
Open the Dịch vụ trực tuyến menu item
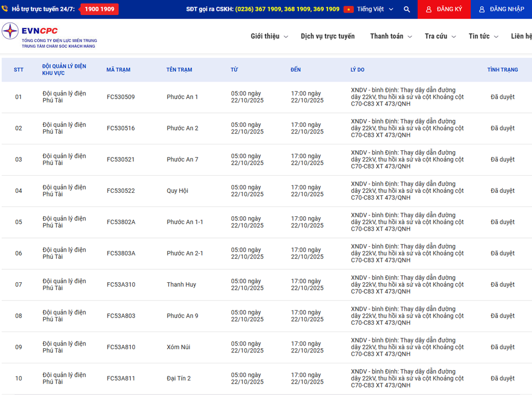pos(327,36)
